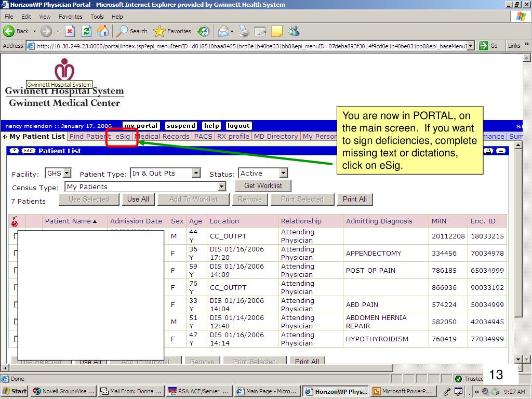This screenshot has width=532, height=399.
Task: Click the Edit page toolbar icon
Action: 260,31
